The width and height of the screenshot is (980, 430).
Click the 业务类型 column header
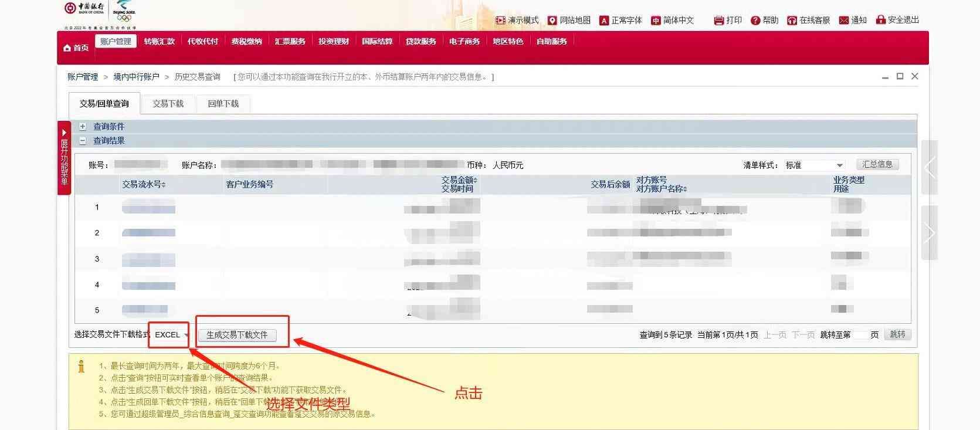click(x=849, y=180)
